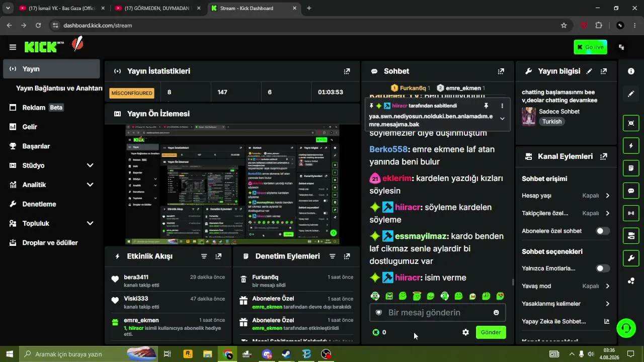
Task: Click the Windows taskbar search box
Action: [89, 354]
